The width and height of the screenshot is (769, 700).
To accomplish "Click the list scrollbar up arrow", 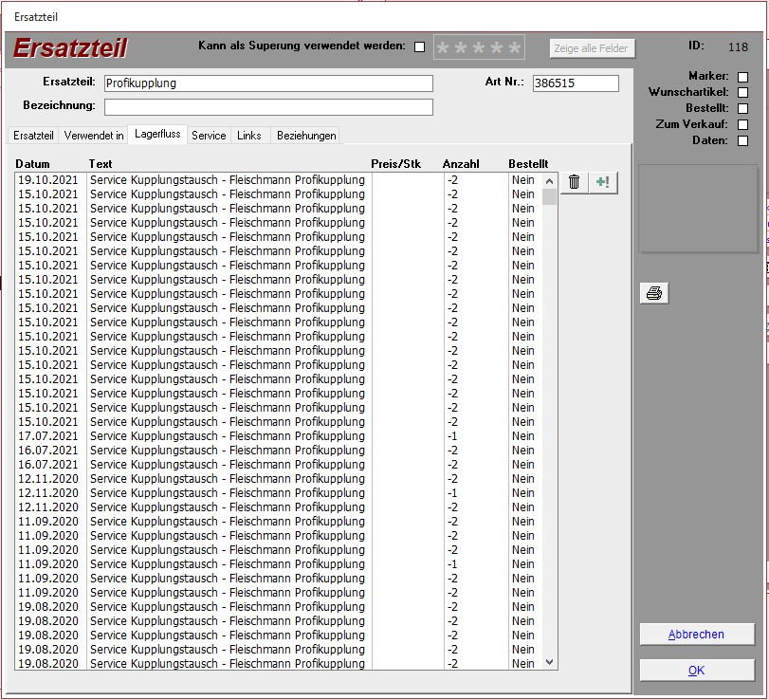I will pyautogui.click(x=550, y=181).
